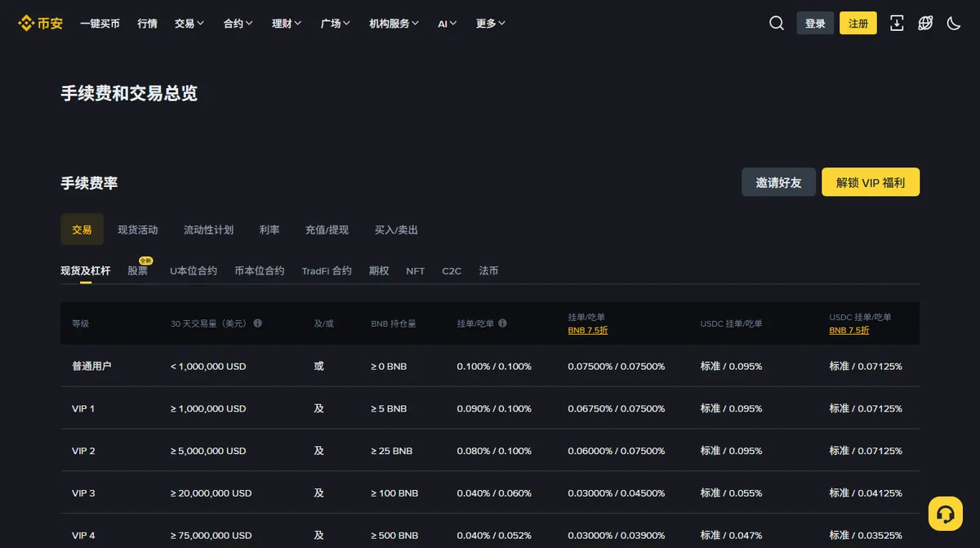
Task: Switch to the 现货活动 tab
Action: coord(137,229)
